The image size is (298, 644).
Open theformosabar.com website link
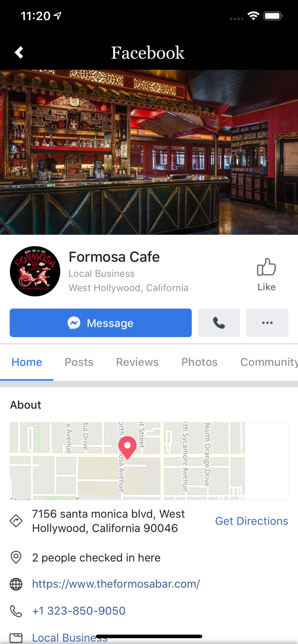click(x=116, y=584)
